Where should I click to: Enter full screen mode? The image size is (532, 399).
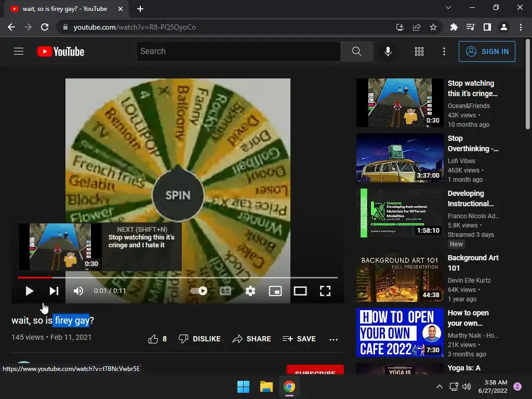click(325, 291)
